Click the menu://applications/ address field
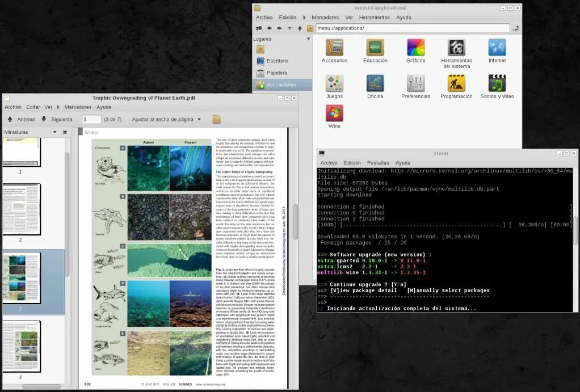The image size is (580, 392). click(413, 28)
